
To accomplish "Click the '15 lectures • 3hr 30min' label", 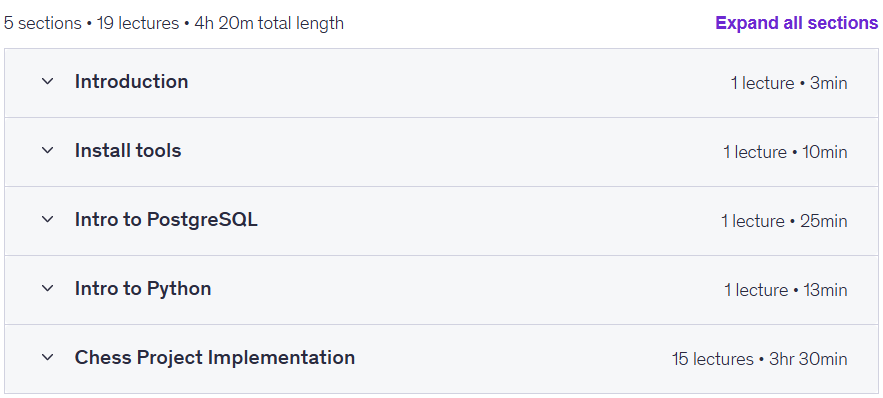I will [x=759, y=359].
